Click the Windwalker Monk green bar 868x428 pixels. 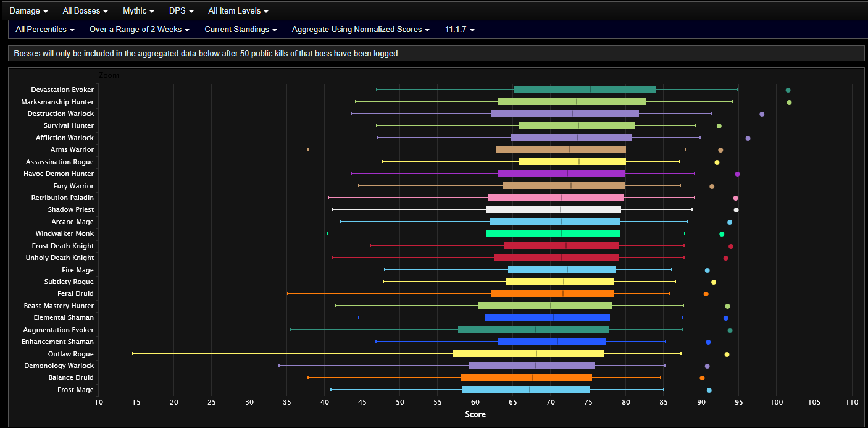click(x=553, y=233)
